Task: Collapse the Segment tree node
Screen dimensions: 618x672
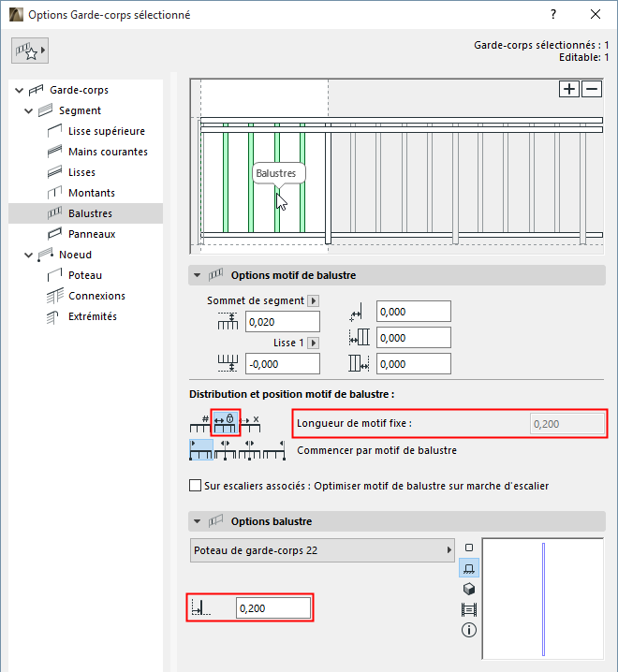Action: click(29, 110)
